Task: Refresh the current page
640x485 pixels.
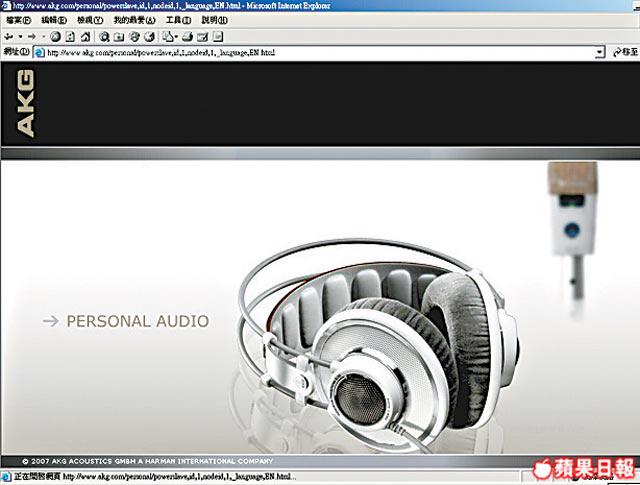Action: pos(70,37)
